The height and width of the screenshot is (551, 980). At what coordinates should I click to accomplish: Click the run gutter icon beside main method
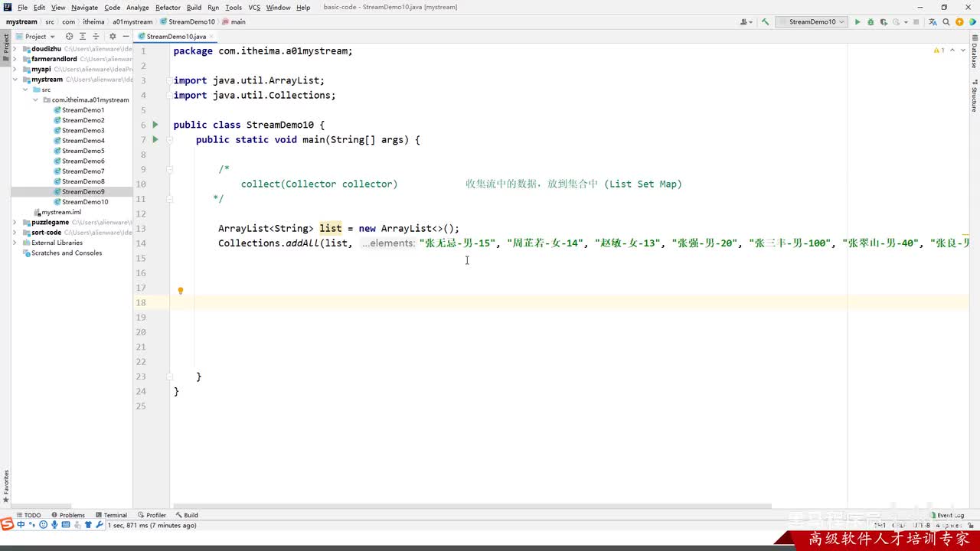click(x=155, y=139)
